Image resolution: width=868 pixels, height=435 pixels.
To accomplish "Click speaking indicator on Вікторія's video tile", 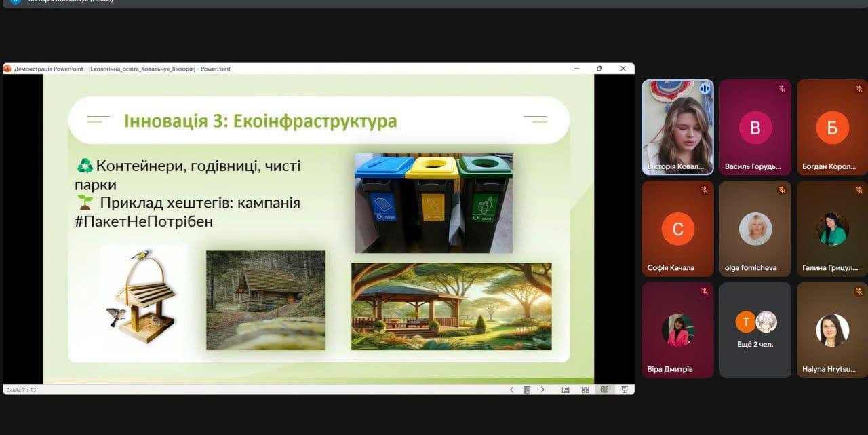I will coord(705,88).
